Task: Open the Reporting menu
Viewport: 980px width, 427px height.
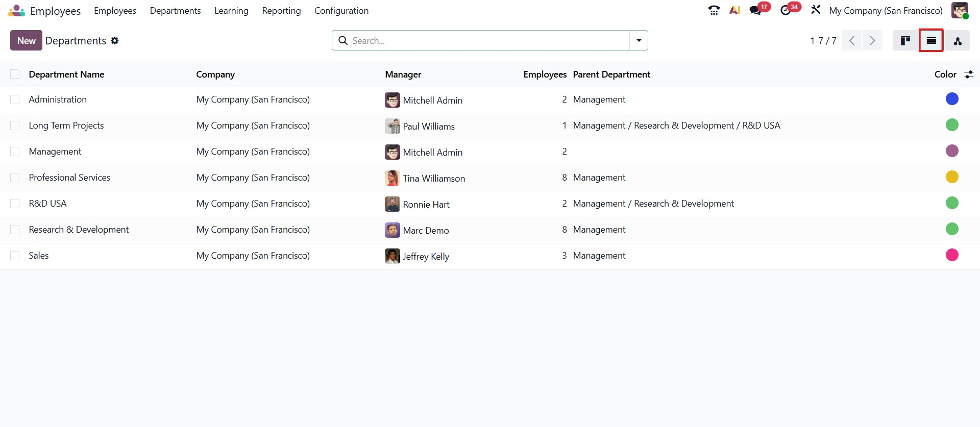Action: click(x=281, y=11)
